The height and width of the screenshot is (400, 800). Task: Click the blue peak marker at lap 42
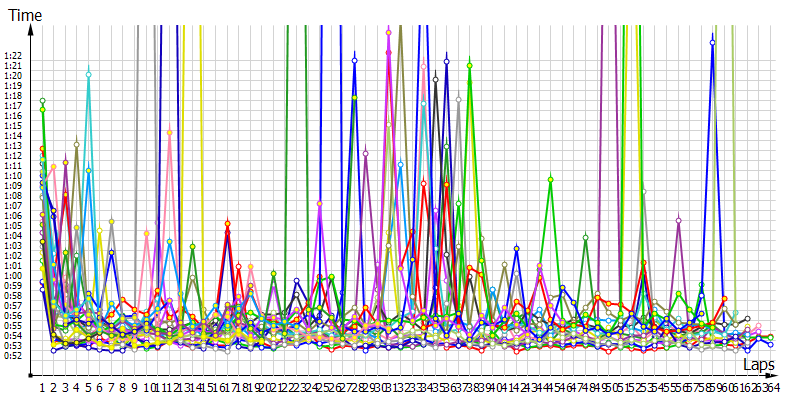pos(516,247)
